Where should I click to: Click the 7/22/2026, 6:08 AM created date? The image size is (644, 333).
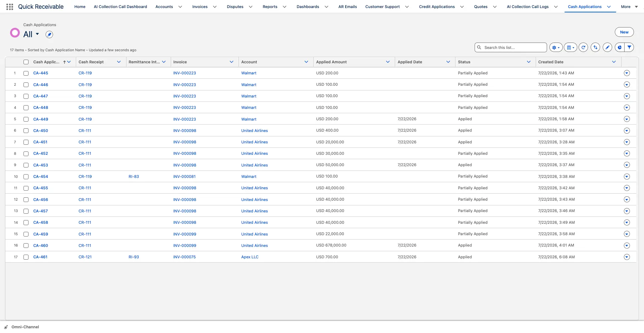tap(556, 257)
